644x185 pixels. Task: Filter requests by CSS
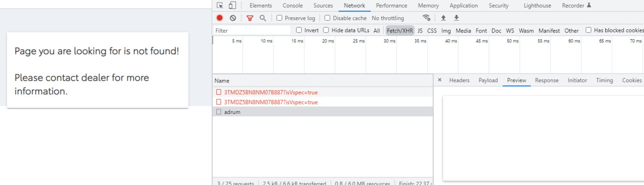tap(432, 31)
